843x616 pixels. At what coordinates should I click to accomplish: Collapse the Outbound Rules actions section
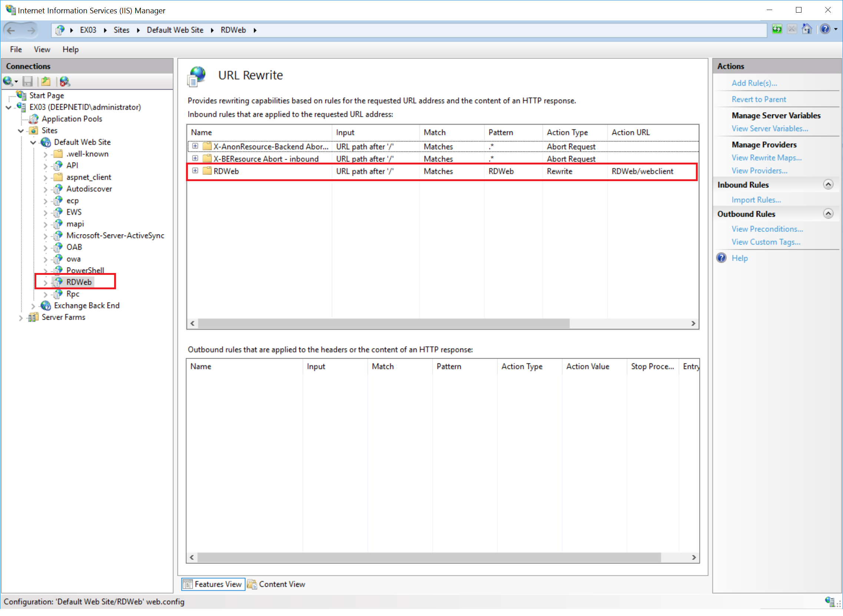pos(828,214)
